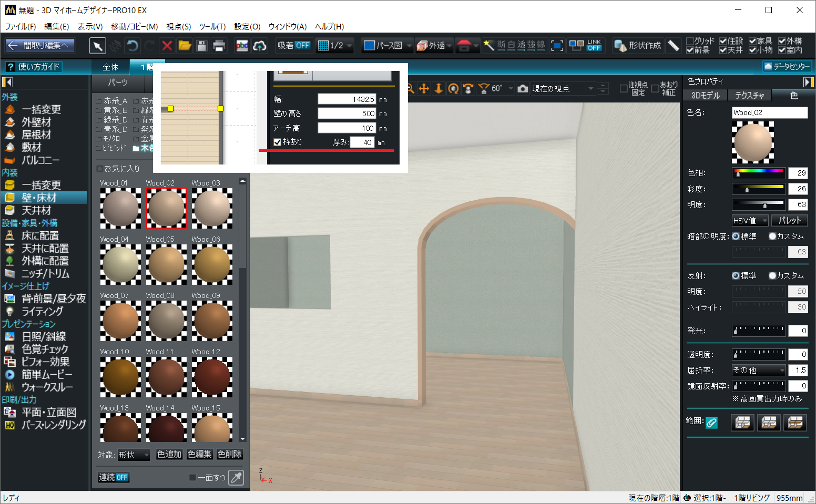816x504 pixels.
Task: Click the cloud upload icon
Action: [x=260, y=46]
